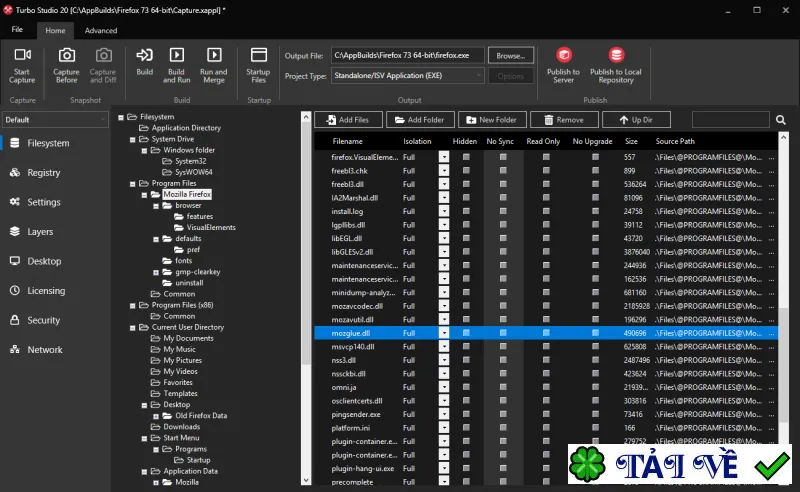Open isolation dropdown for freebl3.dll

coord(444,184)
